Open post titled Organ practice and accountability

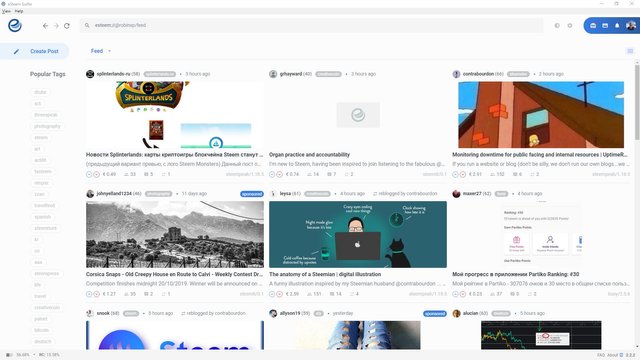coord(309,155)
